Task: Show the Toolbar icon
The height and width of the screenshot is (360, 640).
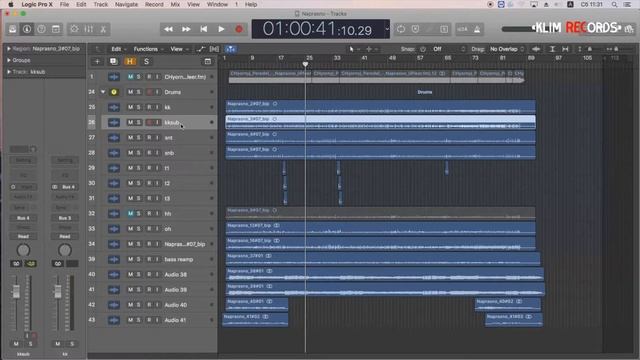Action: (x=56, y=29)
